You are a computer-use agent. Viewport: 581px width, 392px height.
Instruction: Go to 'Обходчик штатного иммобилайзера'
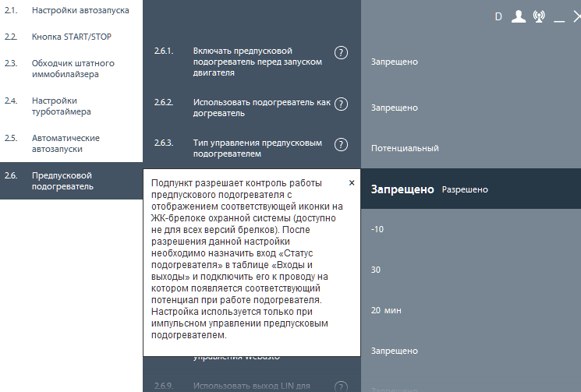73,68
